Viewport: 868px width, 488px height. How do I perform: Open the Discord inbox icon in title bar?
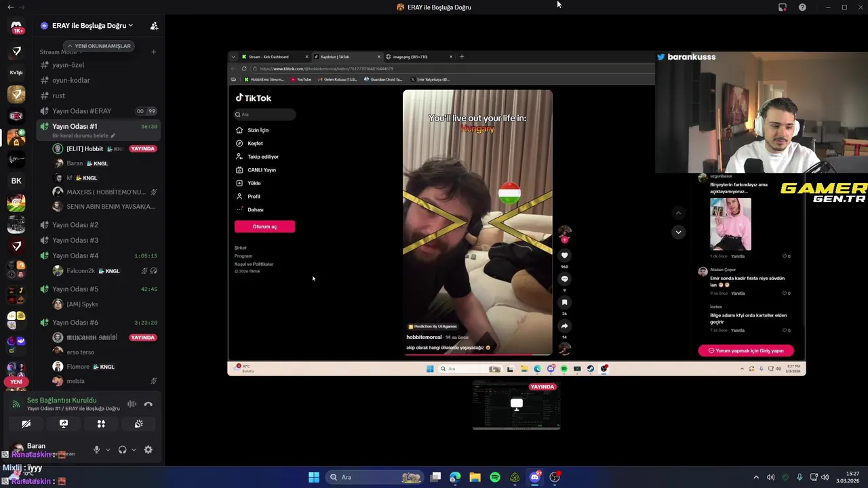click(x=783, y=7)
